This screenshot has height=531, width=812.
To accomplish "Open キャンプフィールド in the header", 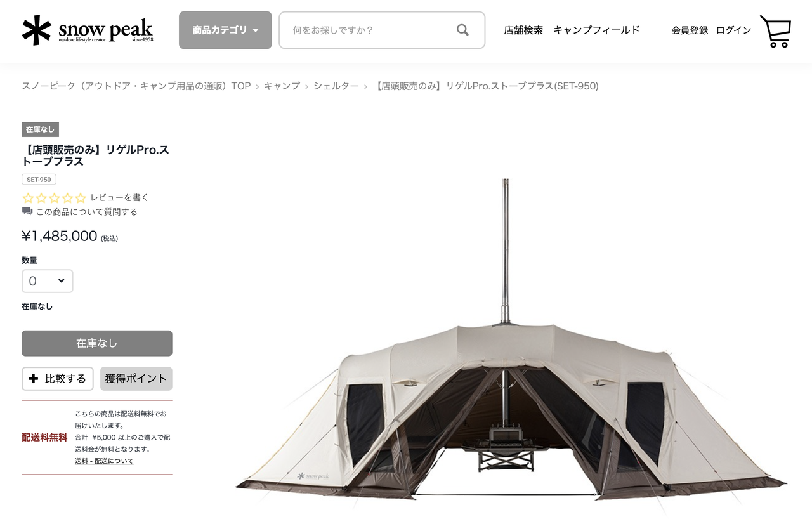I will click(596, 30).
